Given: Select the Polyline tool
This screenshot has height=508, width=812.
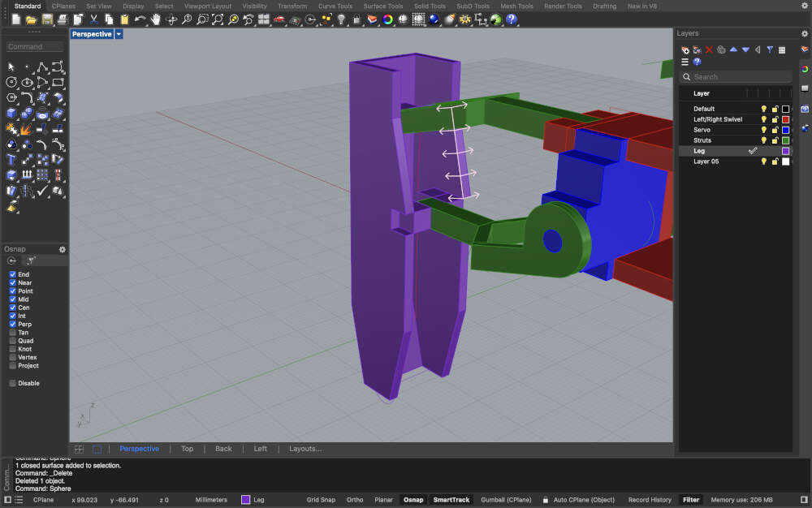Looking at the screenshot, I should click(42, 67).
